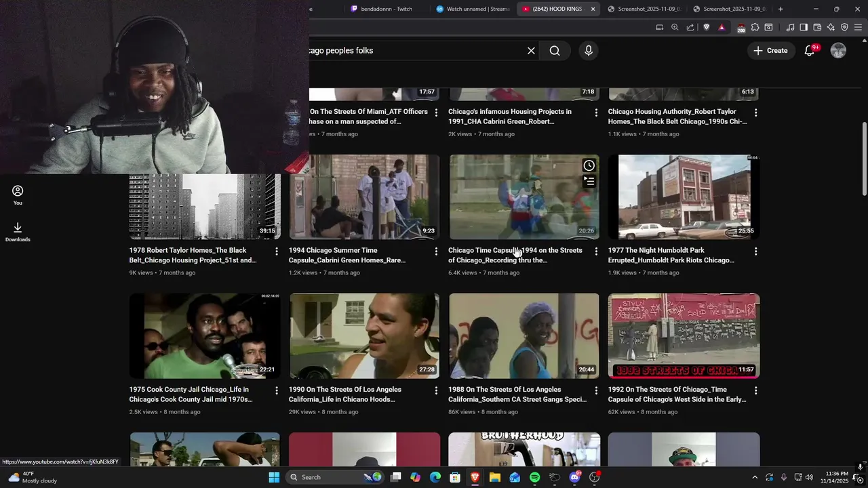Open the Windows Start menu
Image resolution: width=868 pixels, height=488 pixels.
pos(274,477)
